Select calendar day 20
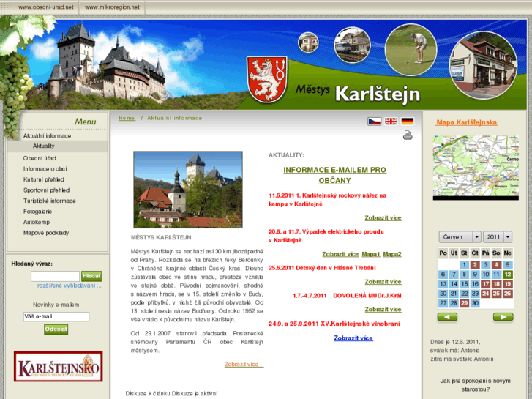Viewport: 532px width, 399px height. coord(443,294)
